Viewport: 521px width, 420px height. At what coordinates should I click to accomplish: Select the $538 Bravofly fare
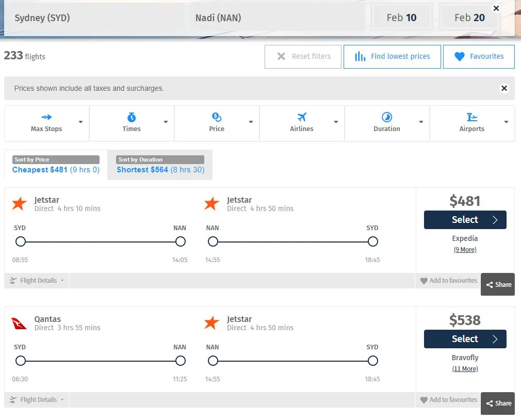pyautogui.click(x=465, y=339)
